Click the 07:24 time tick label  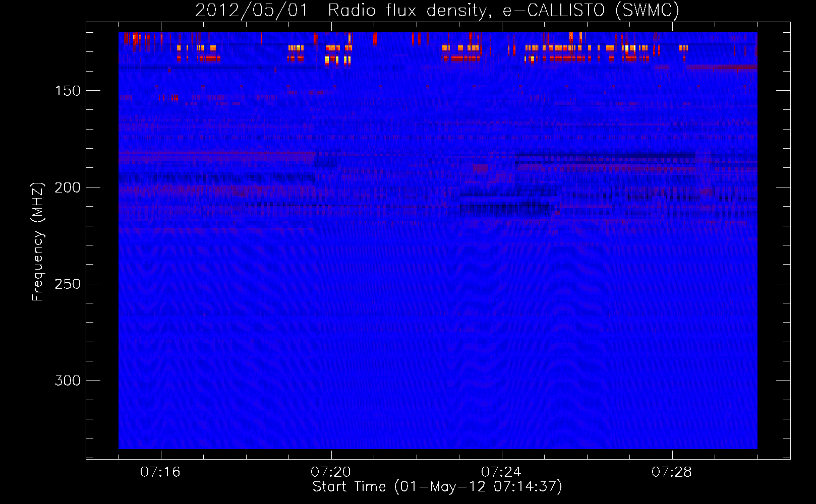coord(501,472)
